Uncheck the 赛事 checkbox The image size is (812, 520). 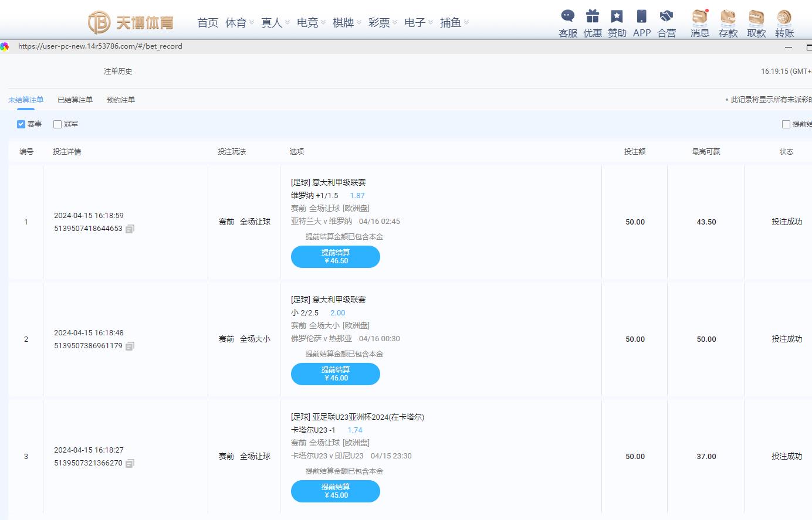pos(21,124)
